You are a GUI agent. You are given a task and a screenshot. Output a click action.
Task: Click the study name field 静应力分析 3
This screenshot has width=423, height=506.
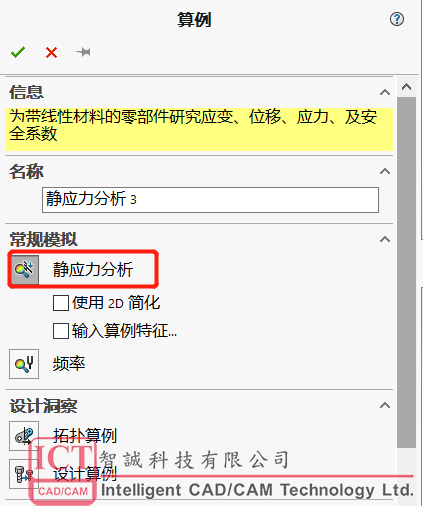(x=210, y=200)
